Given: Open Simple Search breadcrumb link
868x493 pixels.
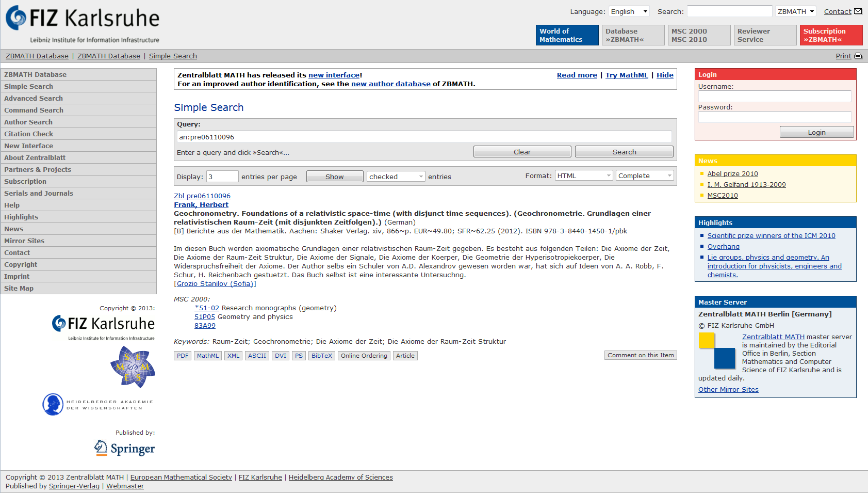Looking at the screenshot, I should 173,56.
